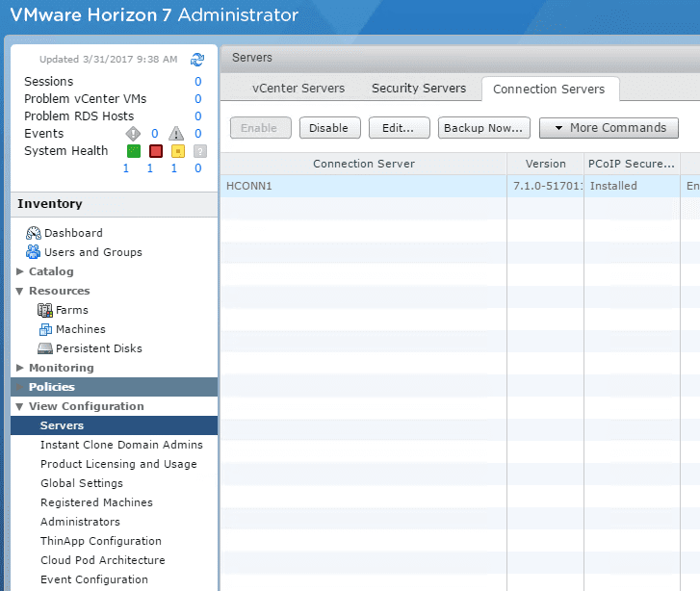This screenshot has width=700, height=591.
Task: Click the Dashboard gauge icon
Action: pyautogui.click(x=34, y=233)
